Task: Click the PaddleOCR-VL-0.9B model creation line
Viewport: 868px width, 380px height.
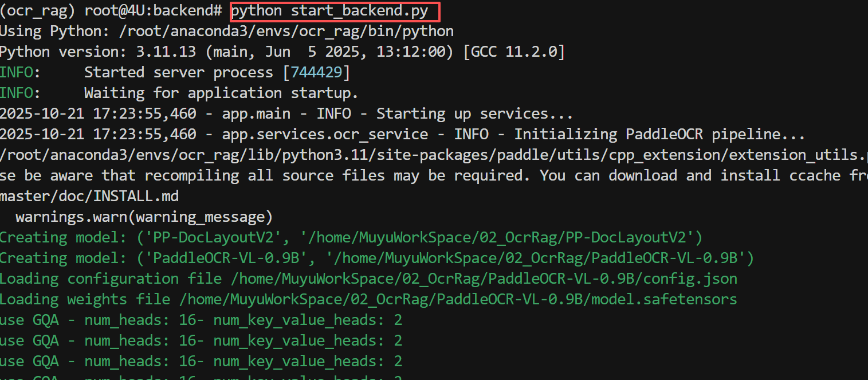Action: (x=377, y=258)
